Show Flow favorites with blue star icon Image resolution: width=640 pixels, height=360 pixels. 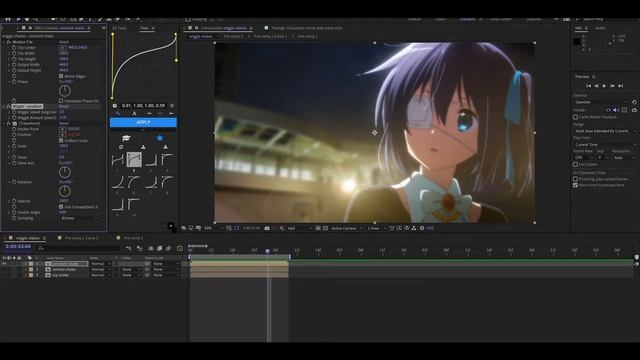pos(160,138)
